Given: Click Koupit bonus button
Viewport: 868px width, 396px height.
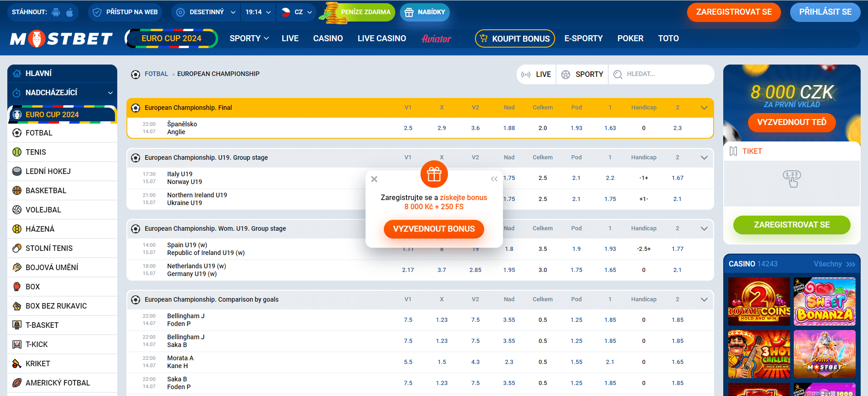Looking at the screenshot, I should tap(515, 38).
